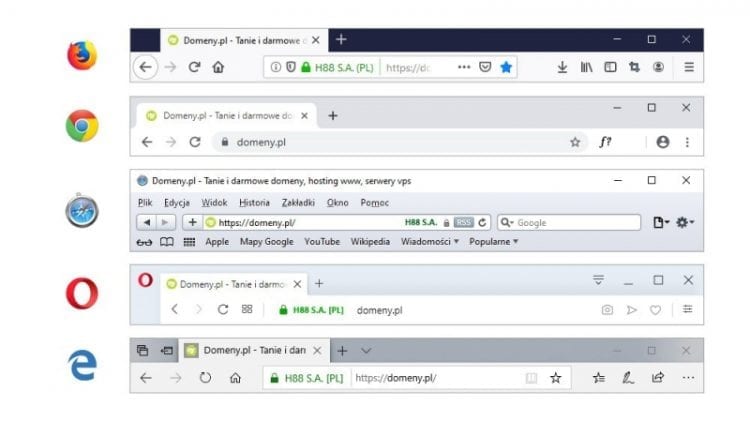
Task: Open new tab in Chrome window
Action: (333, 116)
